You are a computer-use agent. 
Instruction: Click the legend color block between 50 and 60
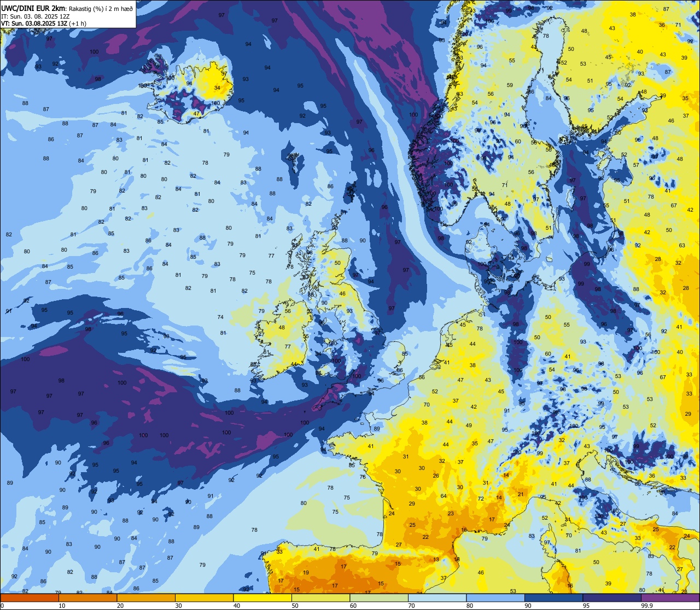click(320, 598)
